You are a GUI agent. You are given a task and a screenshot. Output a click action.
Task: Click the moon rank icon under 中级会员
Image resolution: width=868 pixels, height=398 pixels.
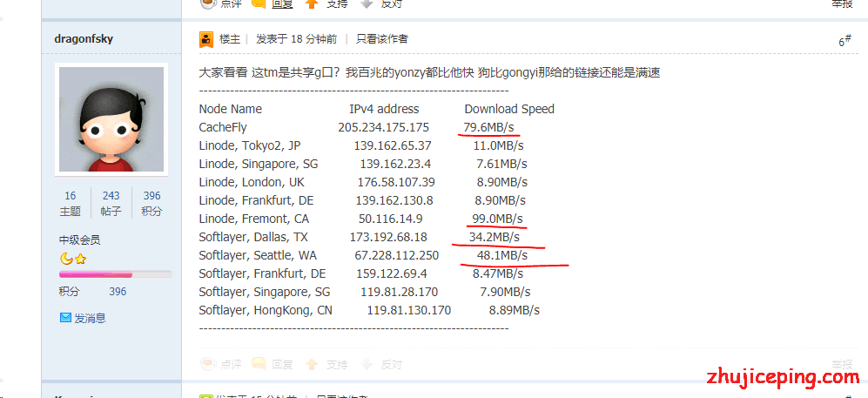click(x=66, y=259)
